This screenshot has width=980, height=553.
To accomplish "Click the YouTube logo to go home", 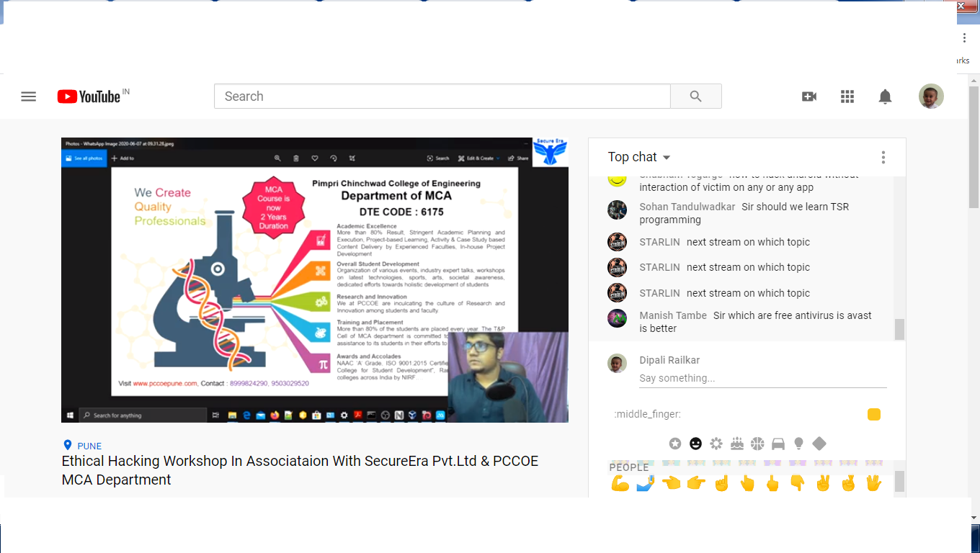I will click(x=89, y=96).
